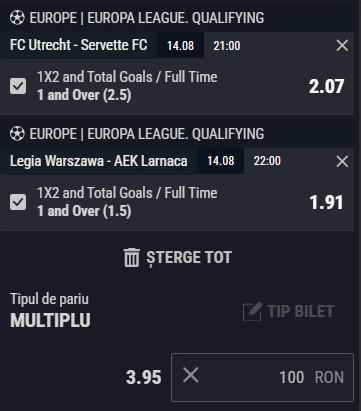The height and width of the screenshot is (411, 361).
Task: Remove the Legia Warszawa - AEK Larnaca selection
Action: [342, 161]
